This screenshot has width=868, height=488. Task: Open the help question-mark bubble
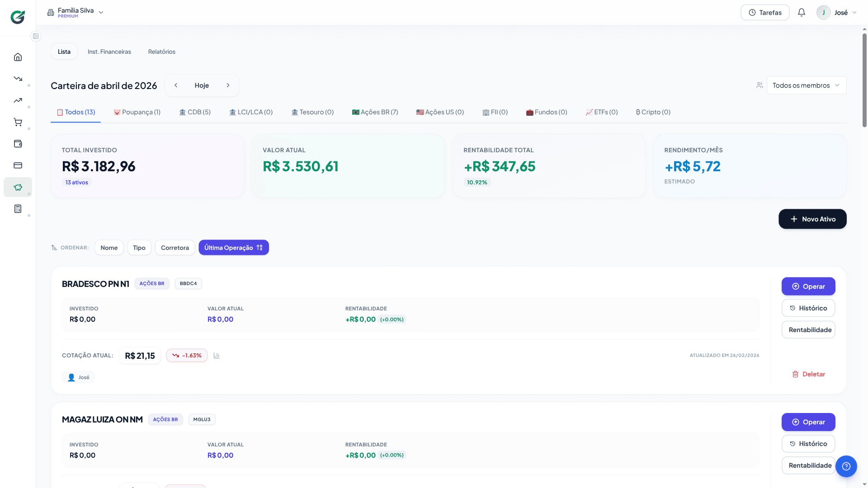(x=846, y=466)
